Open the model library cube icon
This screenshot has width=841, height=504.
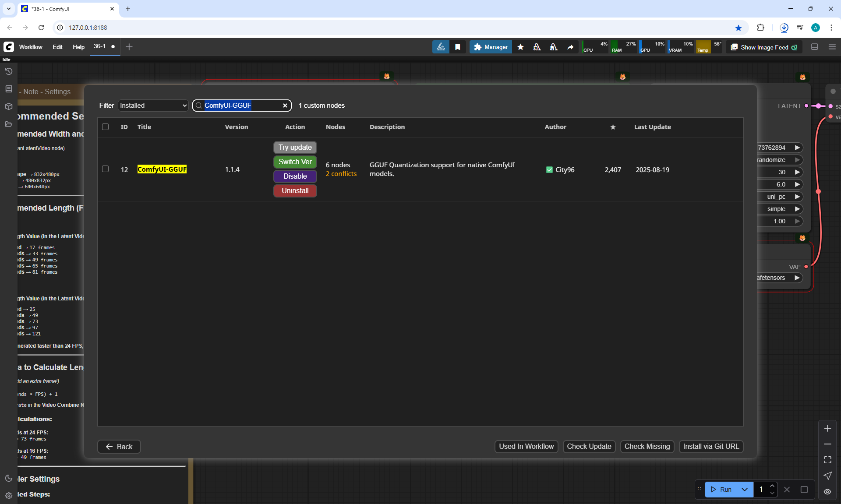[8, 106]
